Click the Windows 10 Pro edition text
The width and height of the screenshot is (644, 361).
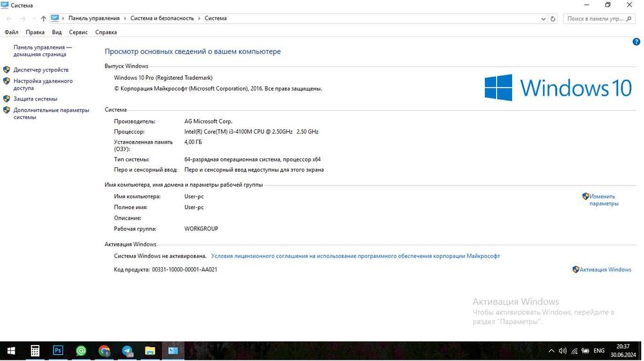(x=163, y=77)
